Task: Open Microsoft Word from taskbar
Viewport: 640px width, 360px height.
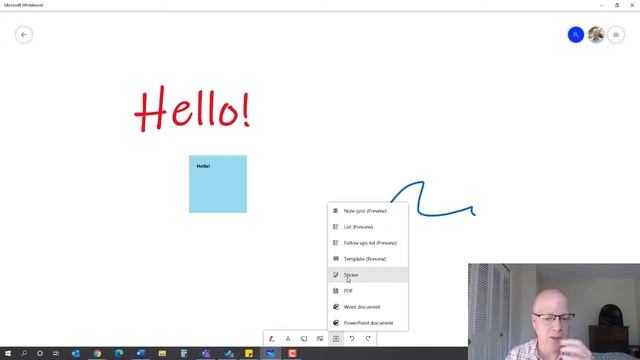Action: (140, 353)
